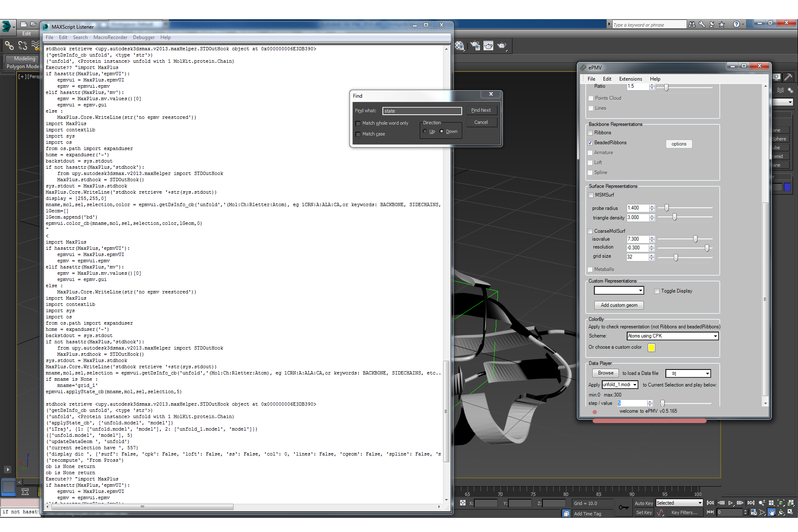The height and width of the screenshot is (532, 798).
Task: Increase the isovalue stepper value
Action: coord(652,237)
